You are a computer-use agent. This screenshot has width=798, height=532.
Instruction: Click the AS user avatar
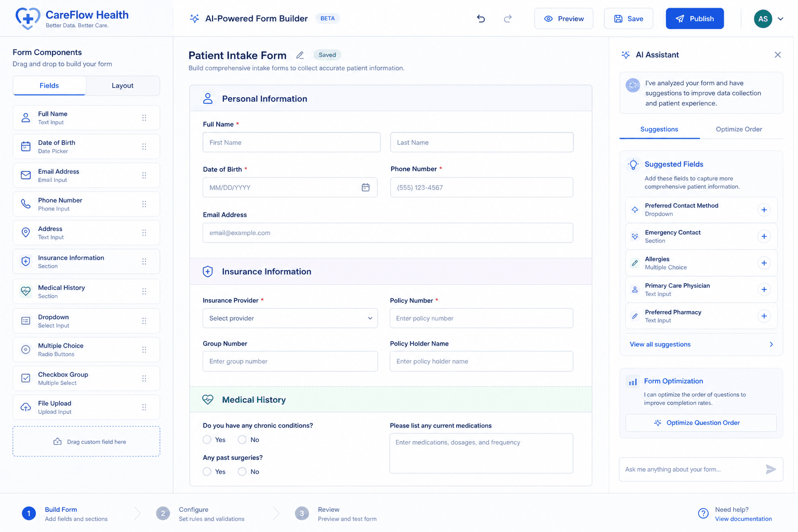[763, 19]
